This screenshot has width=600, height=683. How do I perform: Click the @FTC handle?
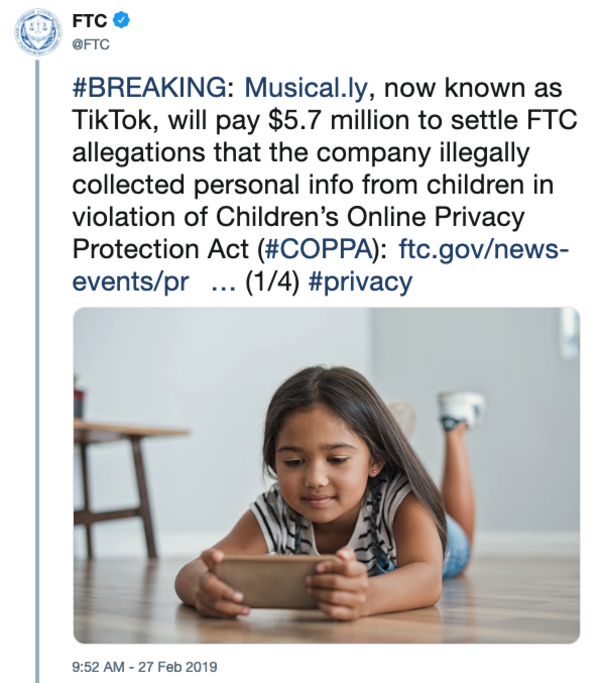[x=91, y=42]
